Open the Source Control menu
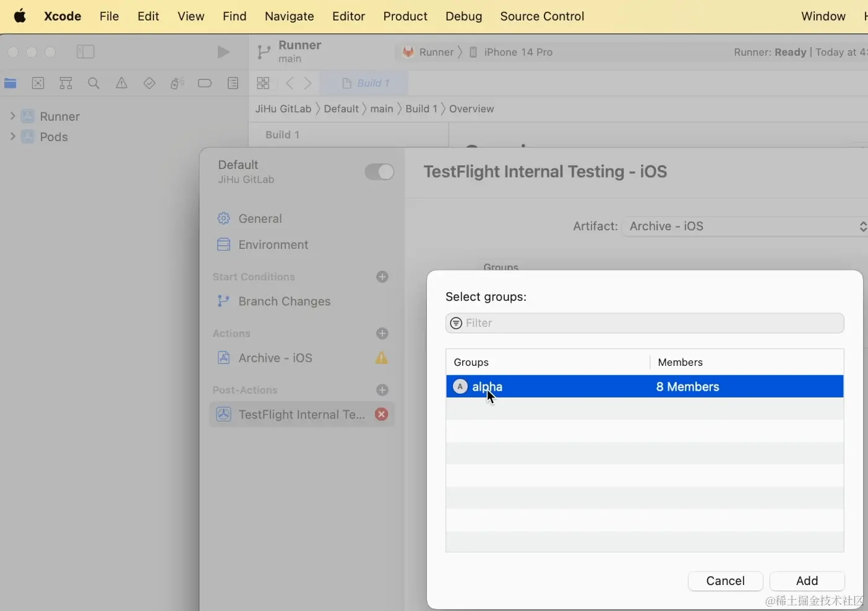868x611 pixels. 542,16
